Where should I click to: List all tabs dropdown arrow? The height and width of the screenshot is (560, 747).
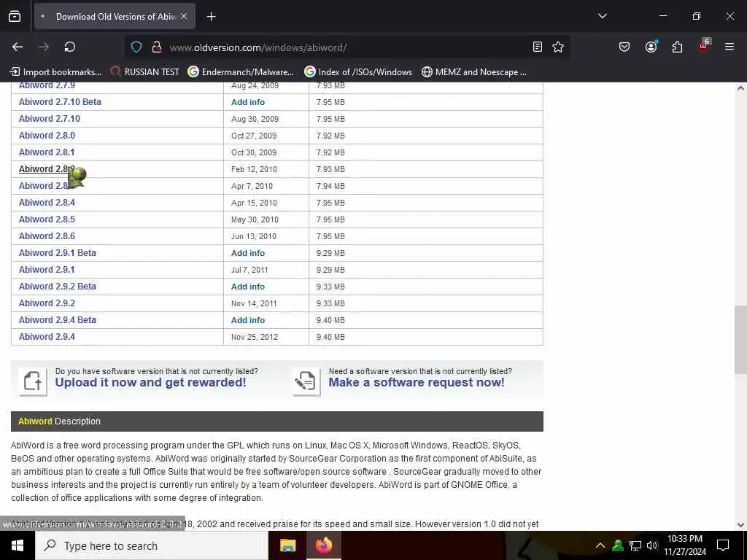coord(603,16)
